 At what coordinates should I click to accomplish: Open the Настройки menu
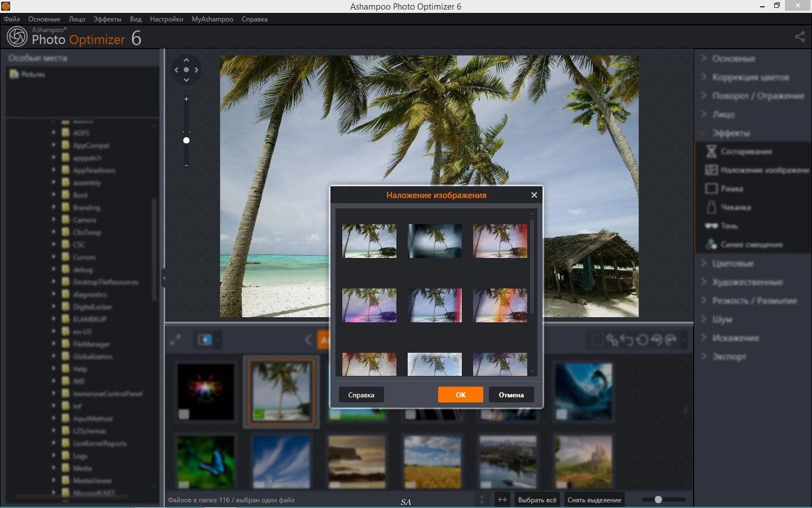pos(166,19)
